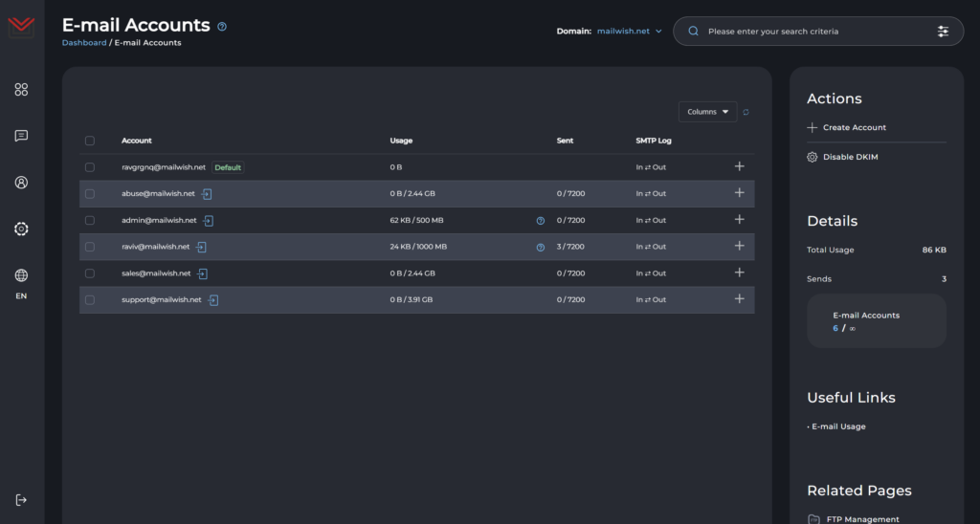Click login icon beside admin@mailwish.net
980x524 pixels.
(209, 220)
